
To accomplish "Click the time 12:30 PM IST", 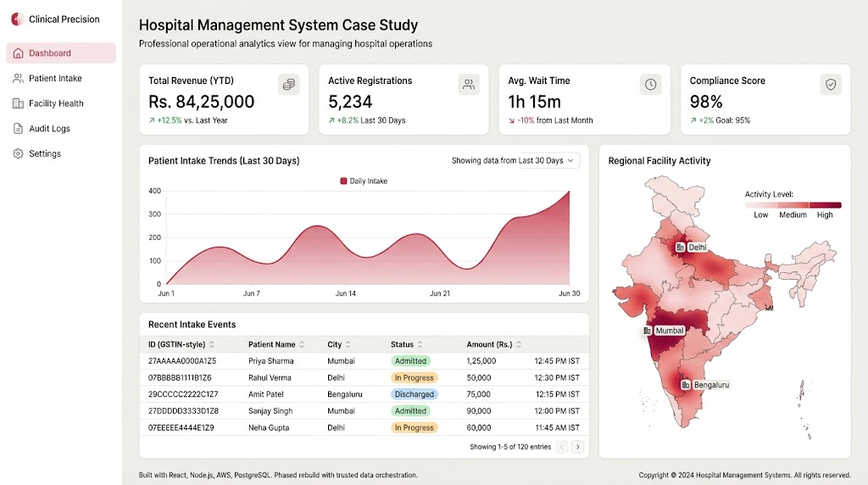I will (557, 377).
